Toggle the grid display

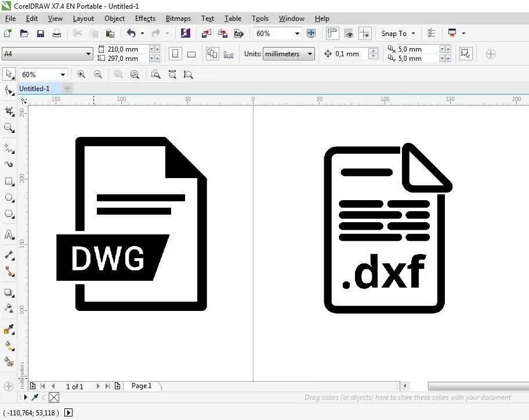click(x=349, y=33)
